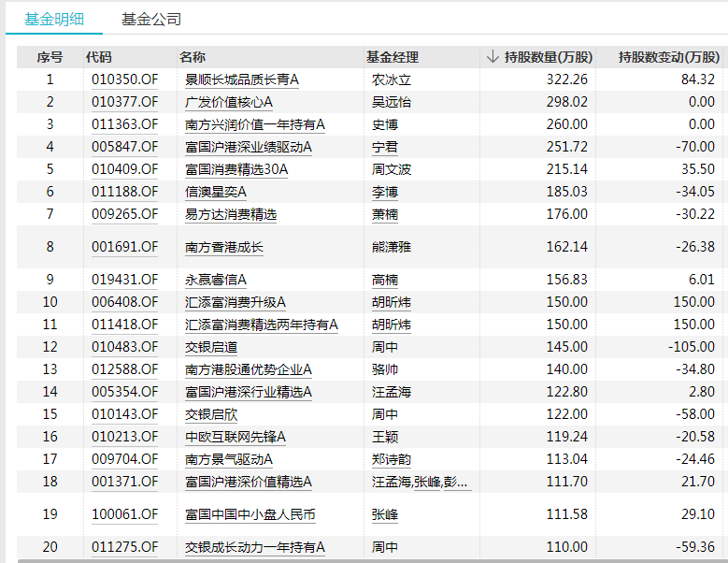Viewport: 728px width, 563px height.
Task: View fund manager 吴远怡
Action: (392, 102)
